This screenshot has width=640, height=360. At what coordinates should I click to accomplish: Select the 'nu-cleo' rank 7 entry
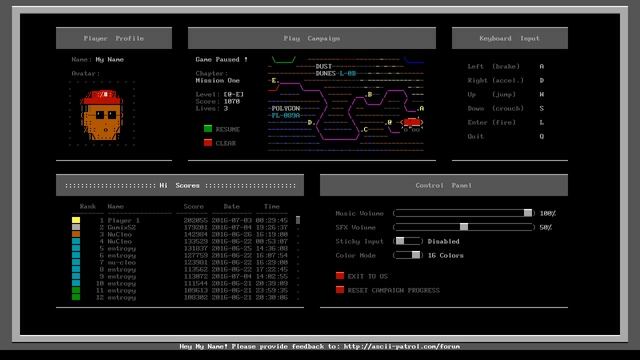coord(180,262)
